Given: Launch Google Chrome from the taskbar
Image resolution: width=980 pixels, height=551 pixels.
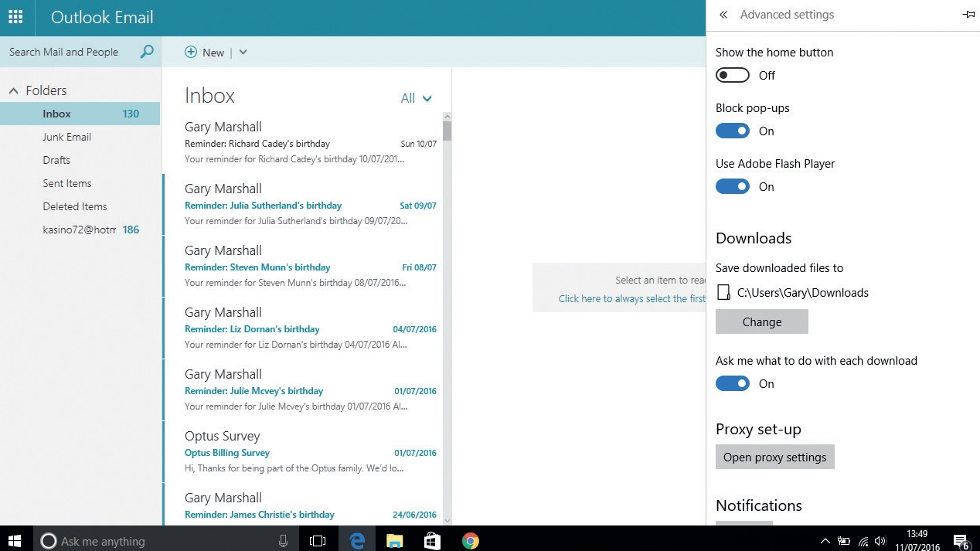Looking at the screenshot, I should (470, 541).
